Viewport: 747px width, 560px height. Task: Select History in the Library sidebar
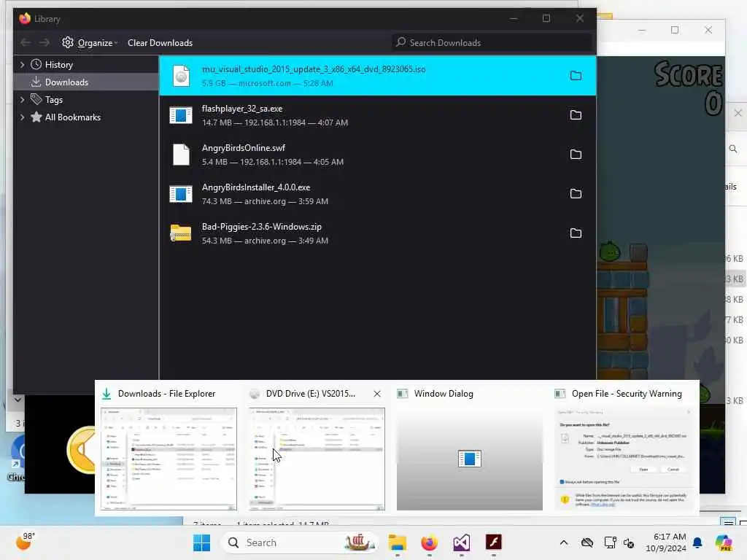[86, 64]
